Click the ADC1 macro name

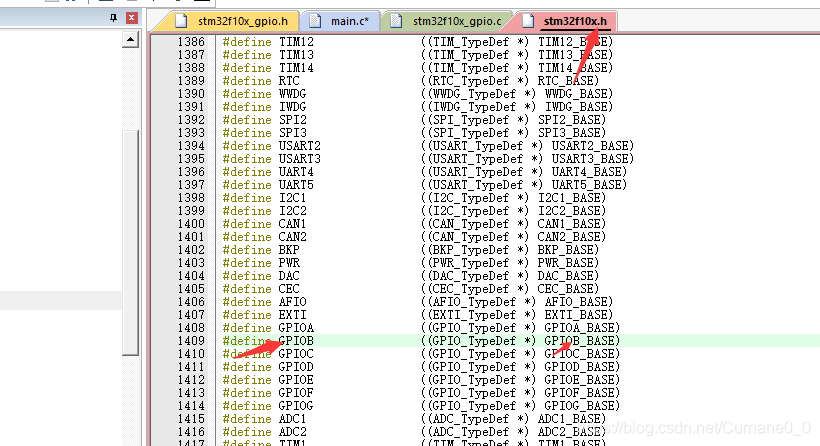click(292, 419)
